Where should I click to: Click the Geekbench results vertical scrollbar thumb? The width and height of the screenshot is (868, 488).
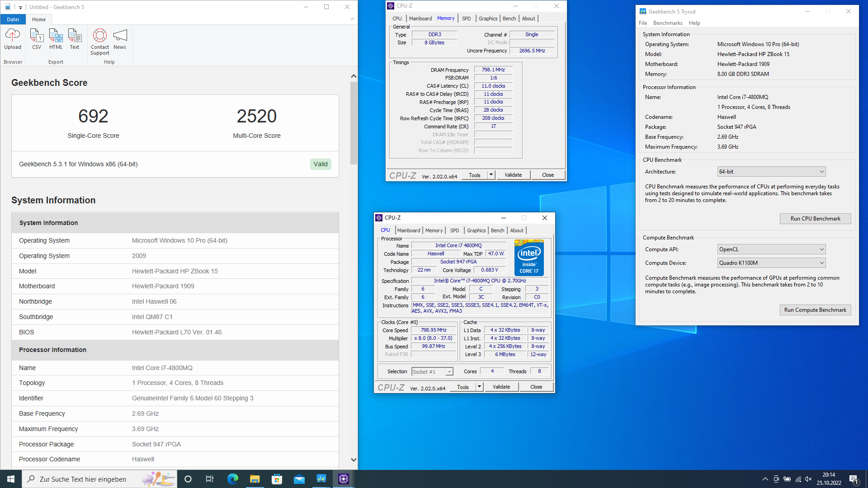(354, 123)
